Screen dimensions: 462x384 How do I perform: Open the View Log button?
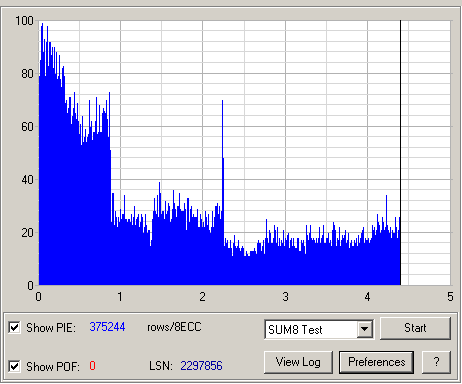298,362
